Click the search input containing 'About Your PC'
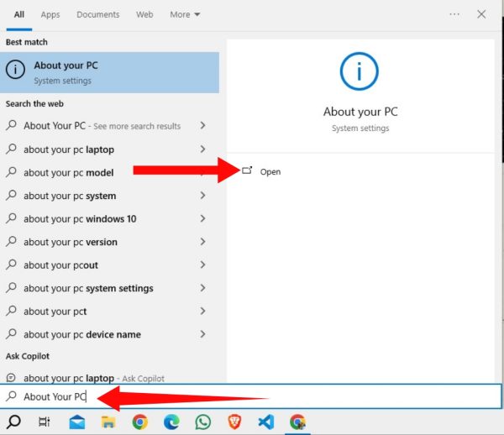Viewport: 504px width, 435px height. pyautogui.click(x=250, y=396)
